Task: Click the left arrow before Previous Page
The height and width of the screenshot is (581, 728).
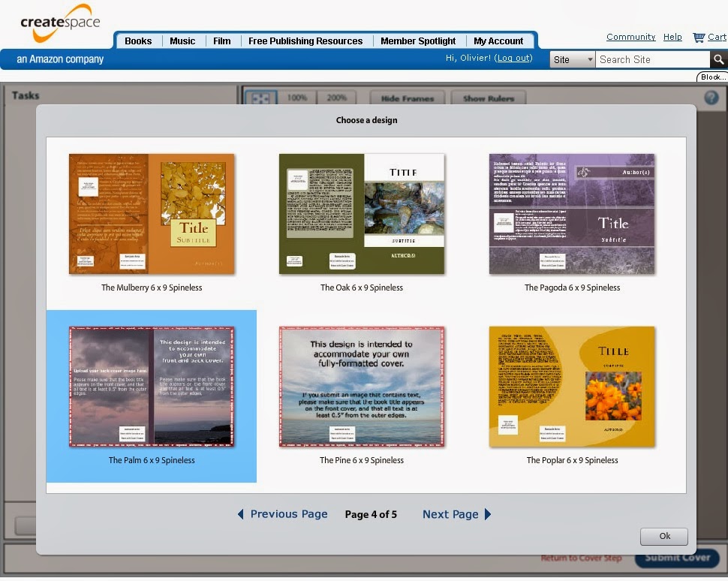Action: (240, 514)
